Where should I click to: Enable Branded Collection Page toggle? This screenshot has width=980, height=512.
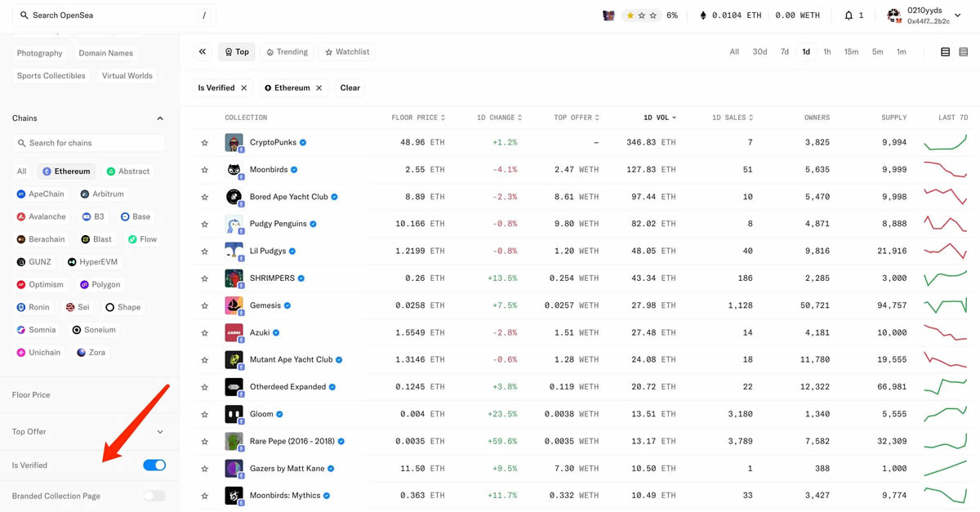point(154,495)
